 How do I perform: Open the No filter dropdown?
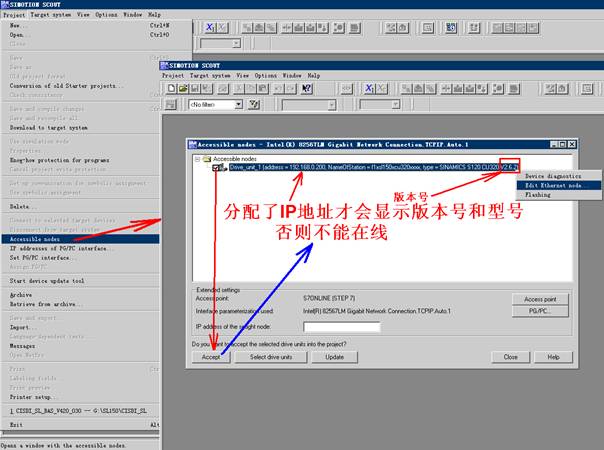click(x=238, y=104)
